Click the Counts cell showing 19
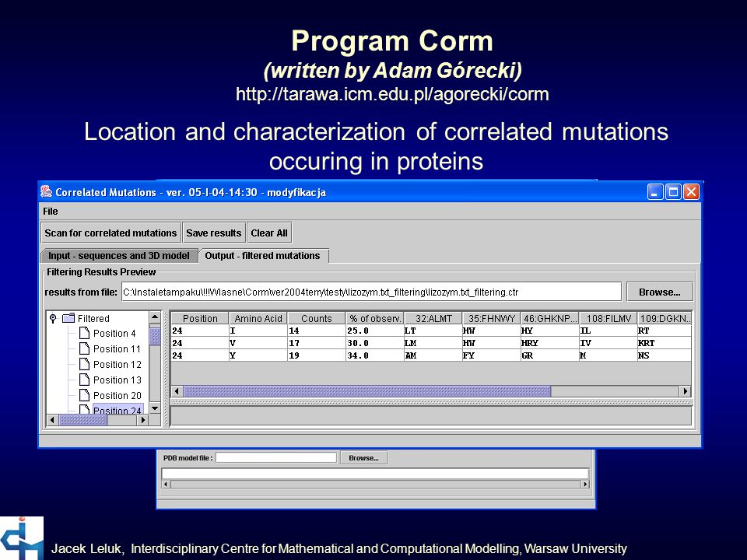This screenshot has height=560, width=747. tap(317, 355)
